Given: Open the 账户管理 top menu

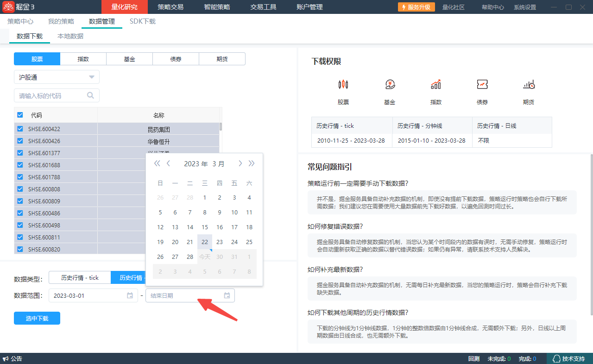Looking at the screenshot, I should pos(309,7).
